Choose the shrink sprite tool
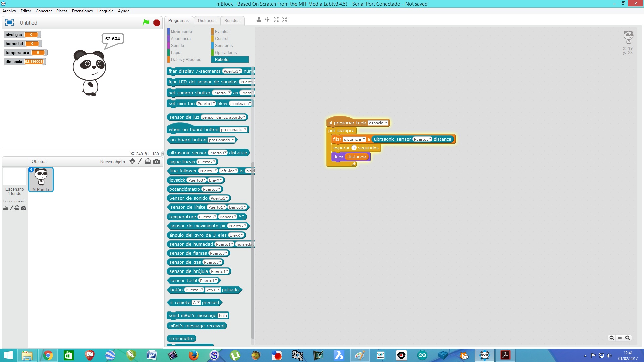 click(285, 20)
